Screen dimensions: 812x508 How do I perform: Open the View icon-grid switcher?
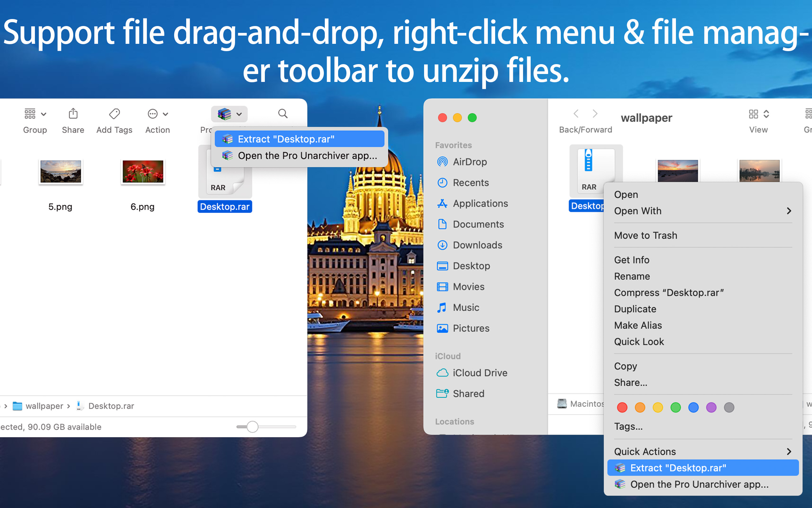pyautogui.click(x=758, y=114)
